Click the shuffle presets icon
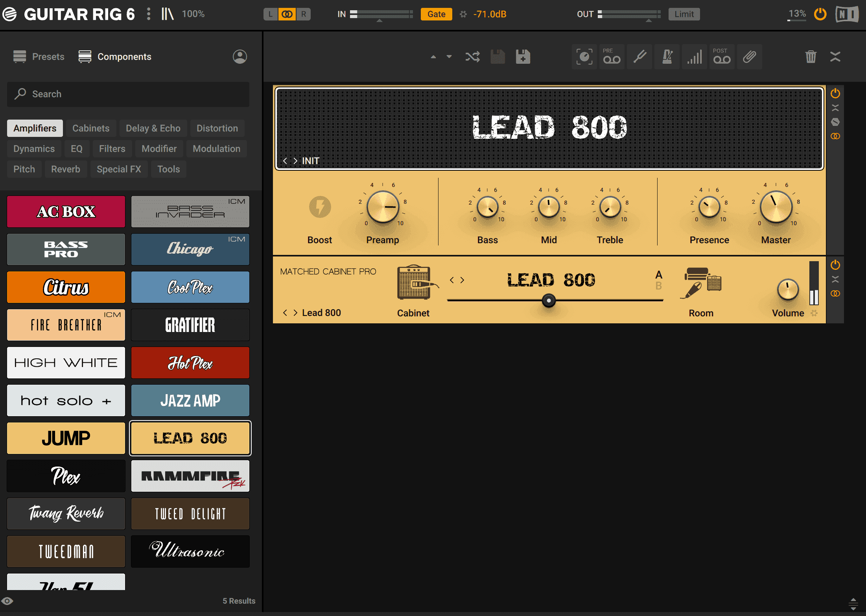The image size is (866, 616). click(472, 57)
